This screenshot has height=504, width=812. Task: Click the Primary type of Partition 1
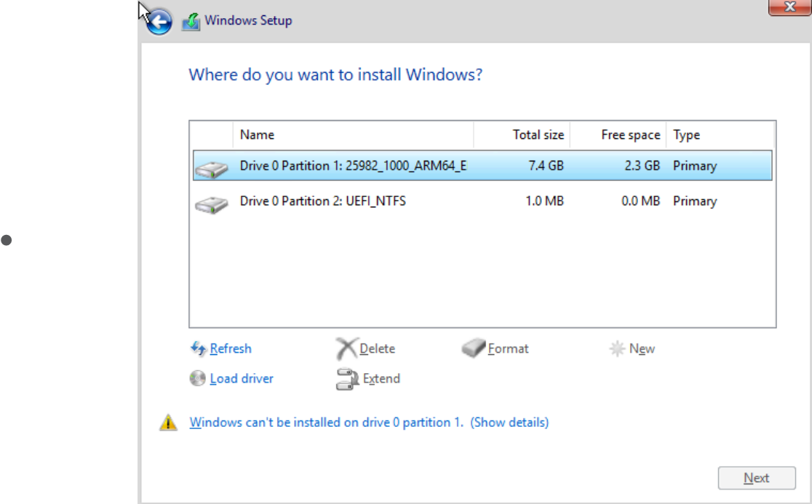pyautogui.click(x=695, y=166)
